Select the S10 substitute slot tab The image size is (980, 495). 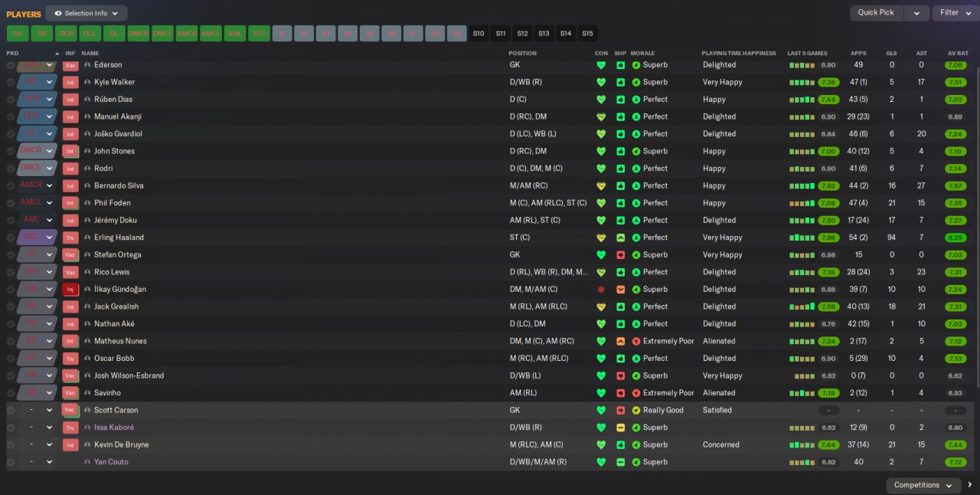pos(479,34)
